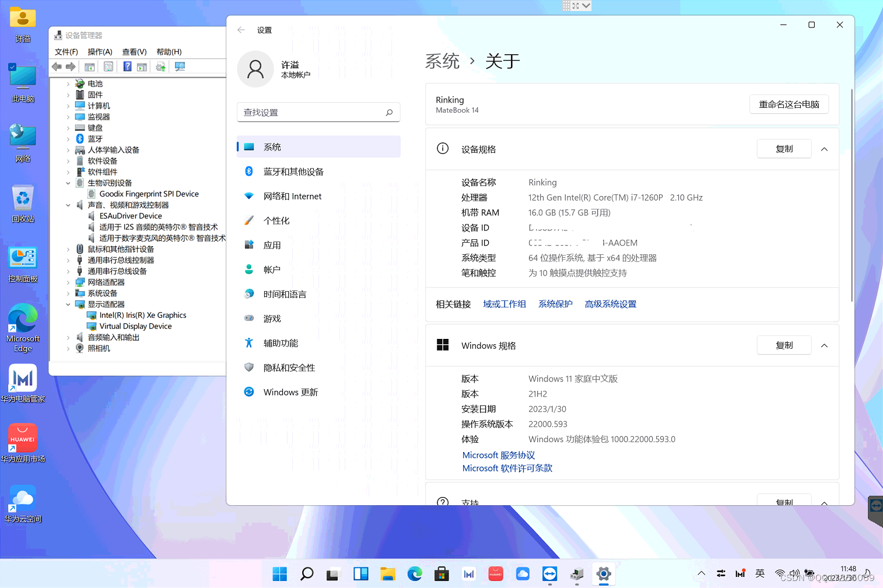Open the 华为电脑管家 desktop shortcut

click(23, 383)
